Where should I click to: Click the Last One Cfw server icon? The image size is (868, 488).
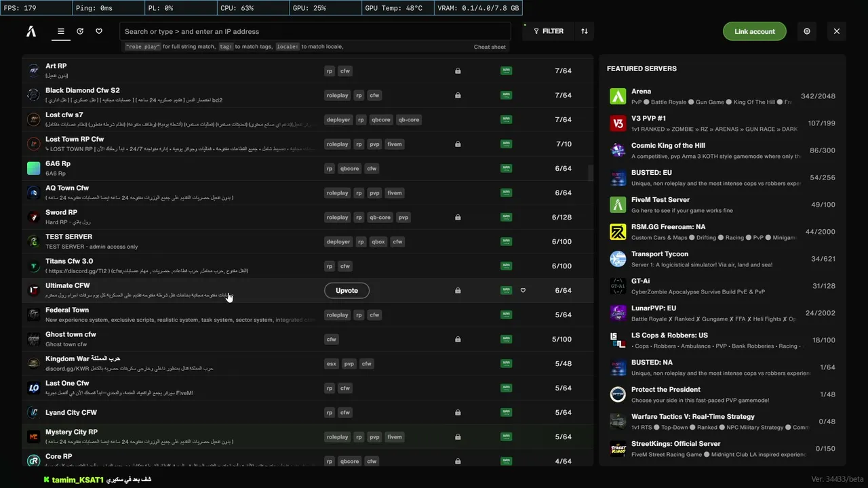[x=33, y=388]
